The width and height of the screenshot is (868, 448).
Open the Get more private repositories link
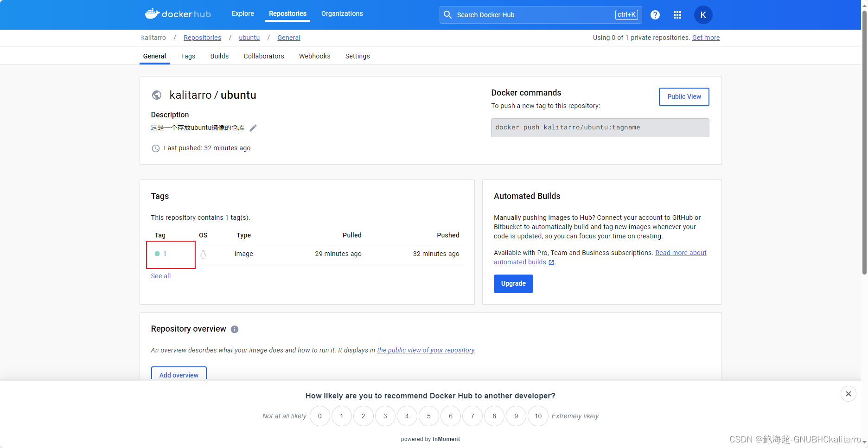pos(706,38)
